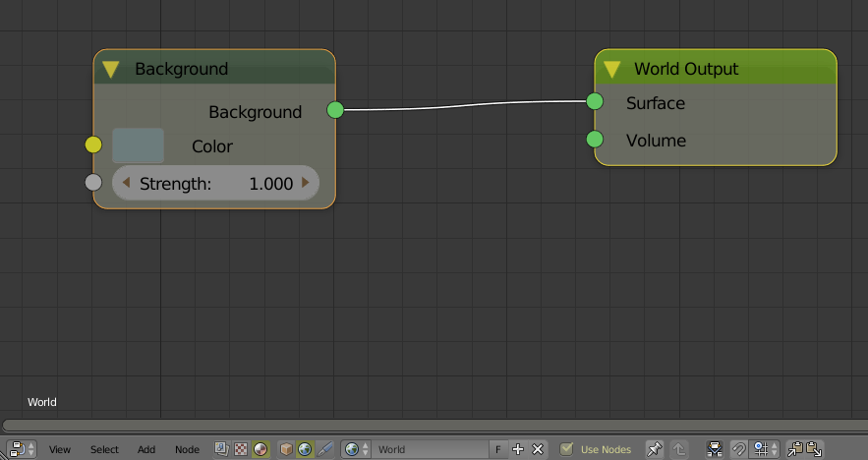Image resolution: width=868 pixels, height=460 pixels.
Task: Click the Surface input socket
Action: point(595,101)
